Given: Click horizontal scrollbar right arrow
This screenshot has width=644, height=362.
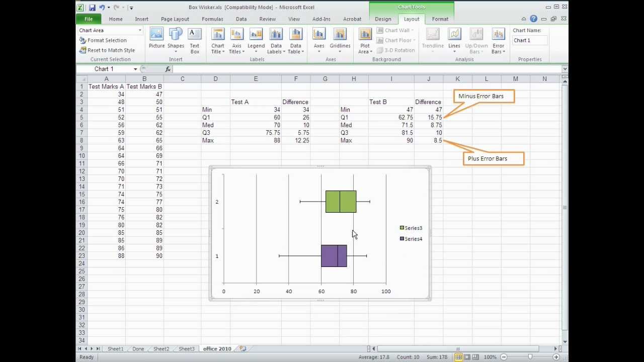Looking at the screenshot, I should (x=555, y=348).
